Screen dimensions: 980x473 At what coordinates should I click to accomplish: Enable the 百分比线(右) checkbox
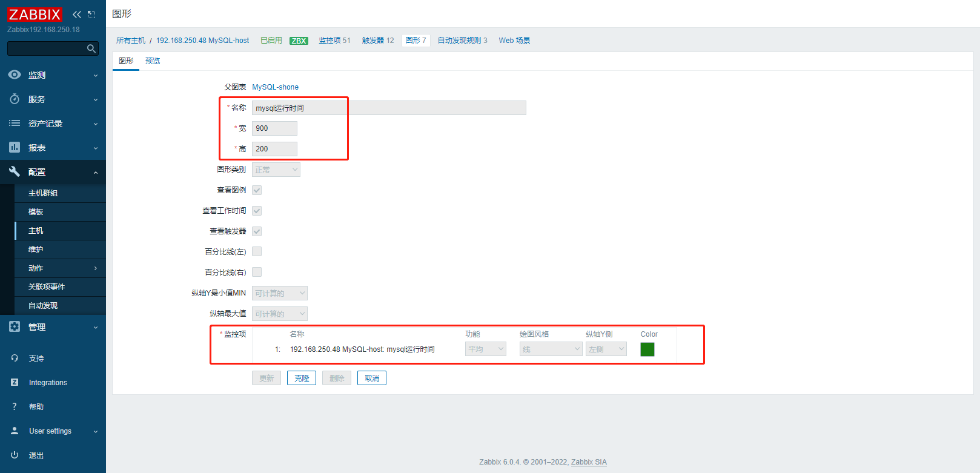257,272
